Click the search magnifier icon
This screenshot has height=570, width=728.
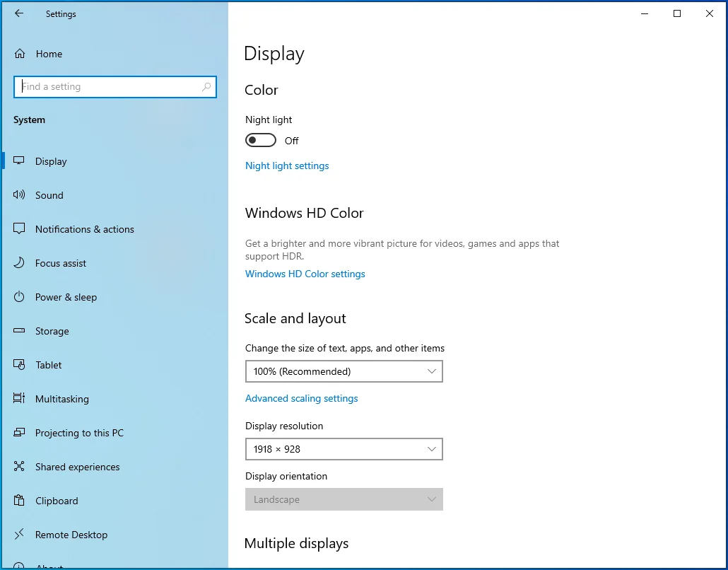(x=206, y=87)
